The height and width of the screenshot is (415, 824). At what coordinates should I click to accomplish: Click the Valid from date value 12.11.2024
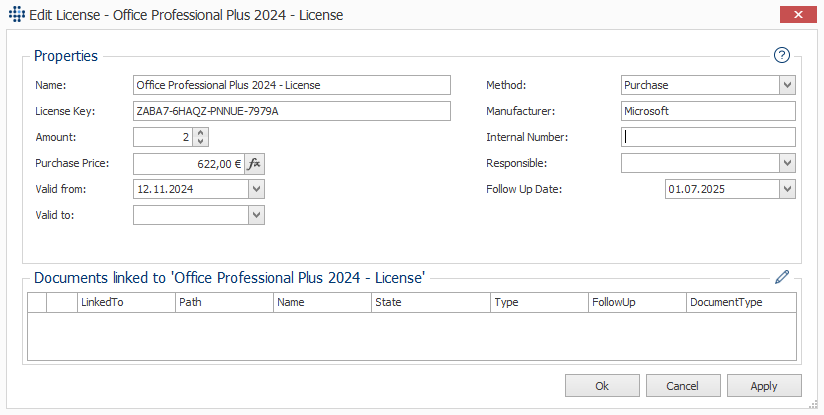tap(165, 189)
